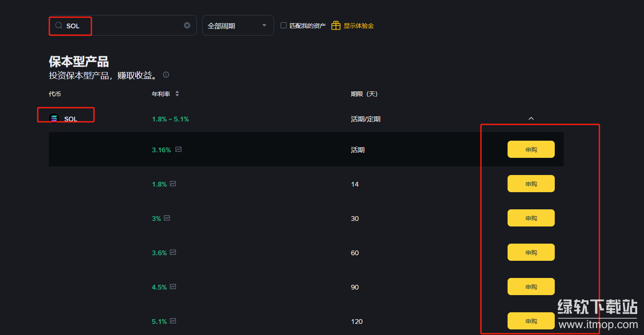The height and width of the screenshot is (335, 644).
Task: Click the search magnifier icon
Action: 59,26
